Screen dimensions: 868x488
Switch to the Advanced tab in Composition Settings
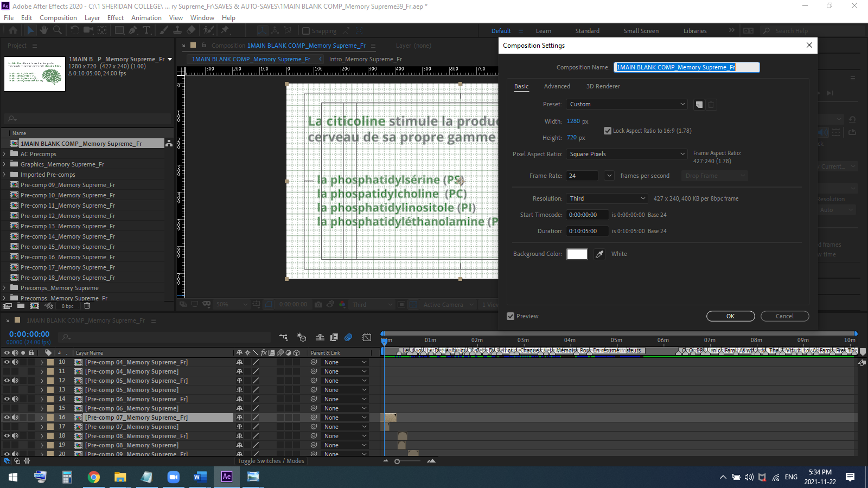(x=557, y=86)
